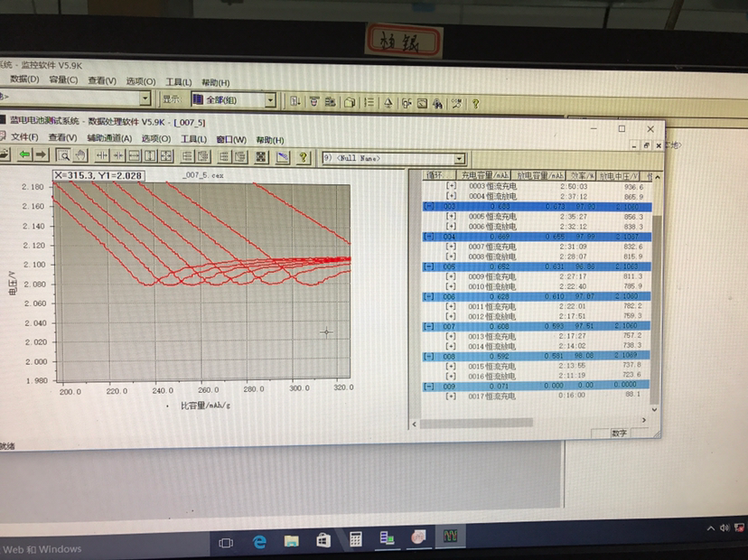The image size is (748, 560).
Task: Select the hand pan tool
Action: coord(80,155)
